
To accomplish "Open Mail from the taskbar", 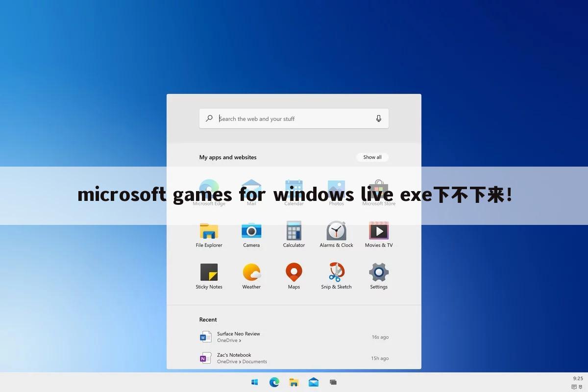I will pos(314,382).
